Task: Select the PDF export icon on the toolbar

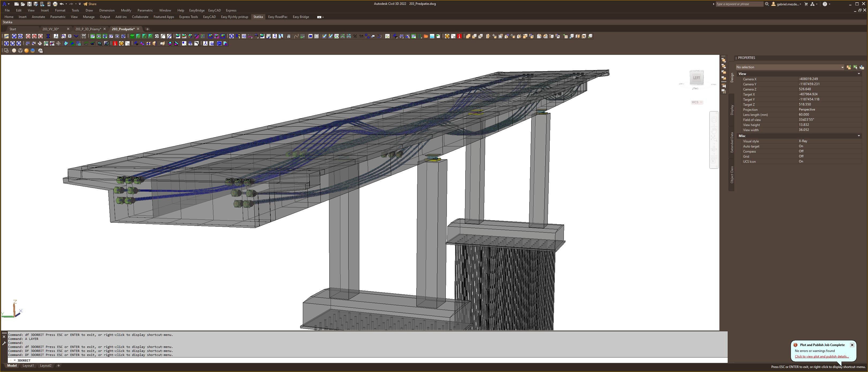Action: (219, 43)
